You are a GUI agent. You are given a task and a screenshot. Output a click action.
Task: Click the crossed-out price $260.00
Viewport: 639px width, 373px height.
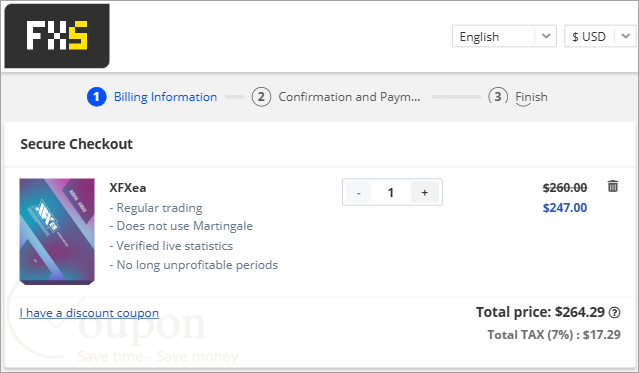click(x=565, y=188)
